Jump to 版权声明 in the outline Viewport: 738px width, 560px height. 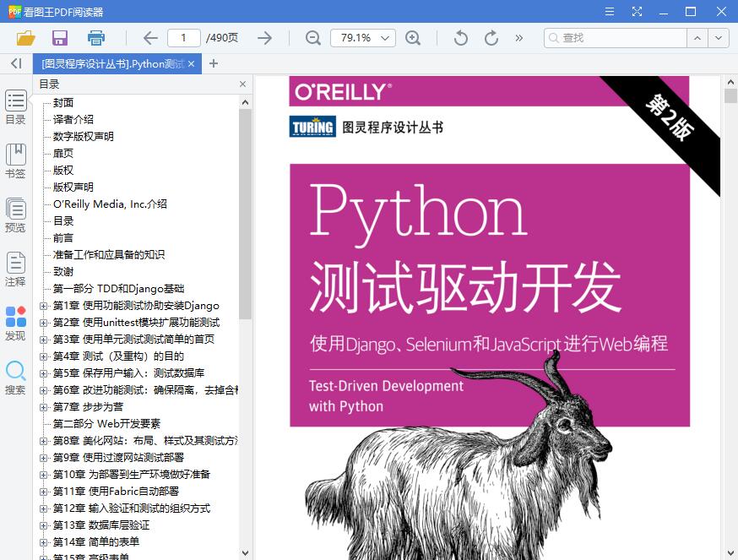73,188
